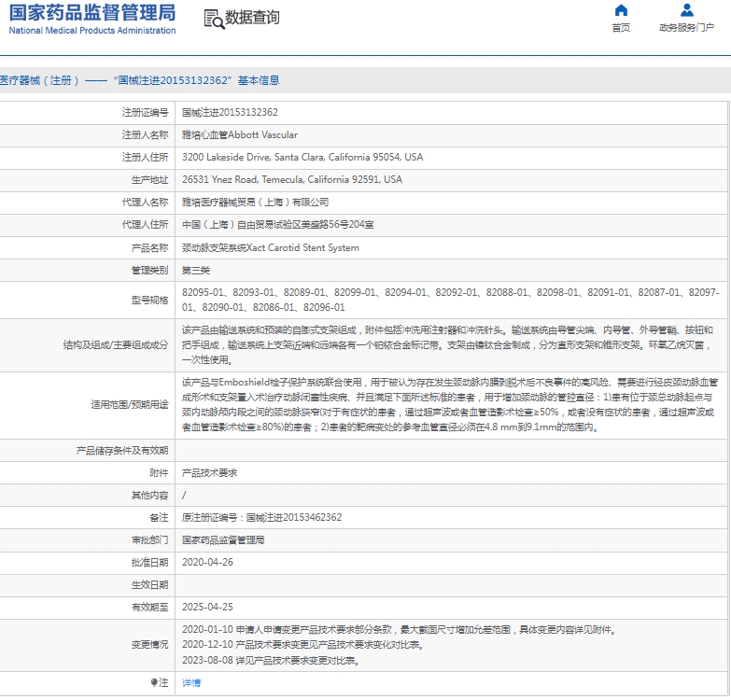Image resolution: width=731 pixels, height=700 pixels.
Task: Click the 批准日期 label cell
Action: (x=87, y=563)
